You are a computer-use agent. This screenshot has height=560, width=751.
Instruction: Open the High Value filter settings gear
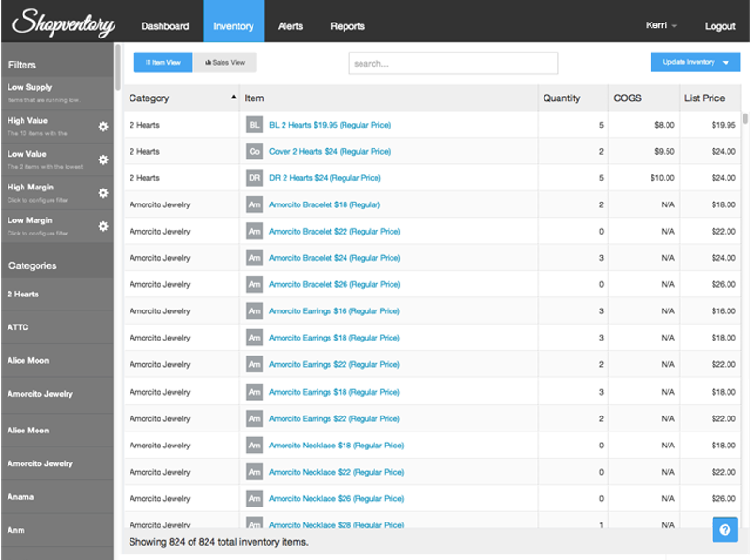102,126
